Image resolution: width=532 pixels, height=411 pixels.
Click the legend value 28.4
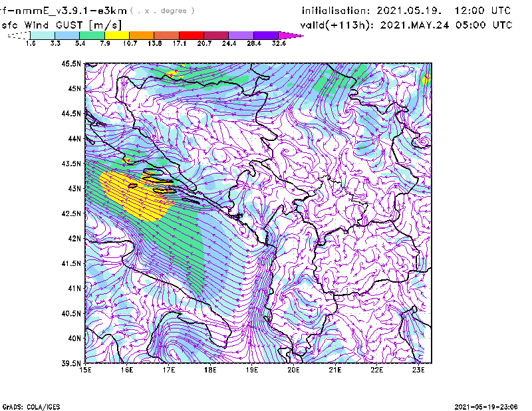click(x=254, y=43)
